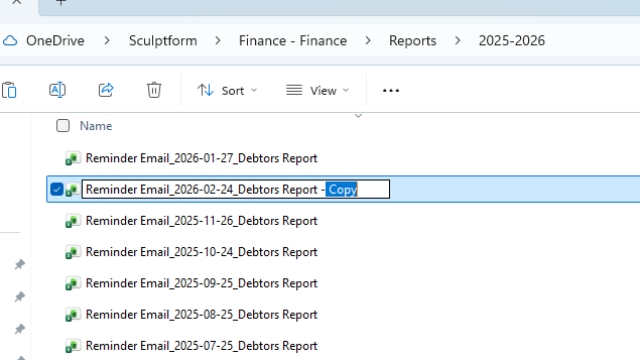
Task: Select Reminder Email_2025-07-25_Debtors Report file
Action: click(201, 346)
